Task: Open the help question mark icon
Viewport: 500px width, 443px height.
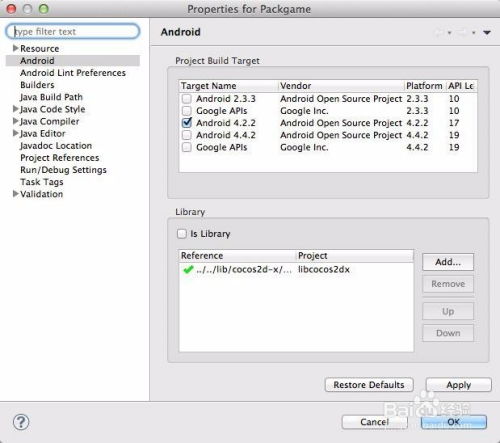Action: click(21, 422)
